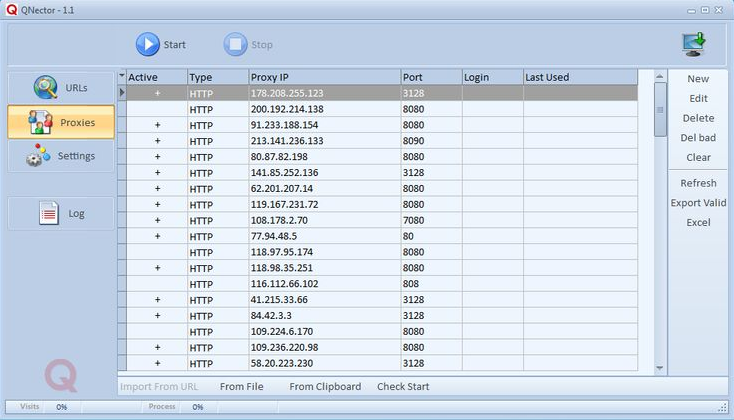The image size is (734, 420).
Task: Click Import From URL
Action: (159, 387)
